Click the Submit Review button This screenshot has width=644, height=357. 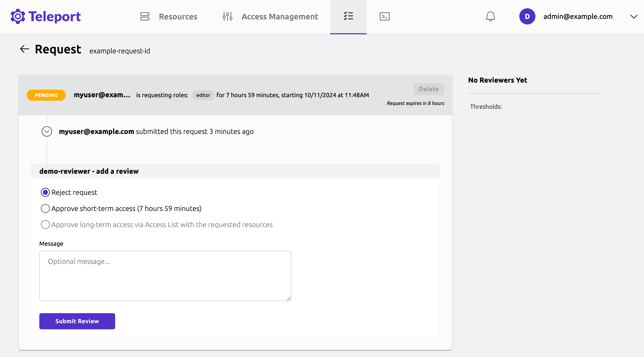coord(77,321)
